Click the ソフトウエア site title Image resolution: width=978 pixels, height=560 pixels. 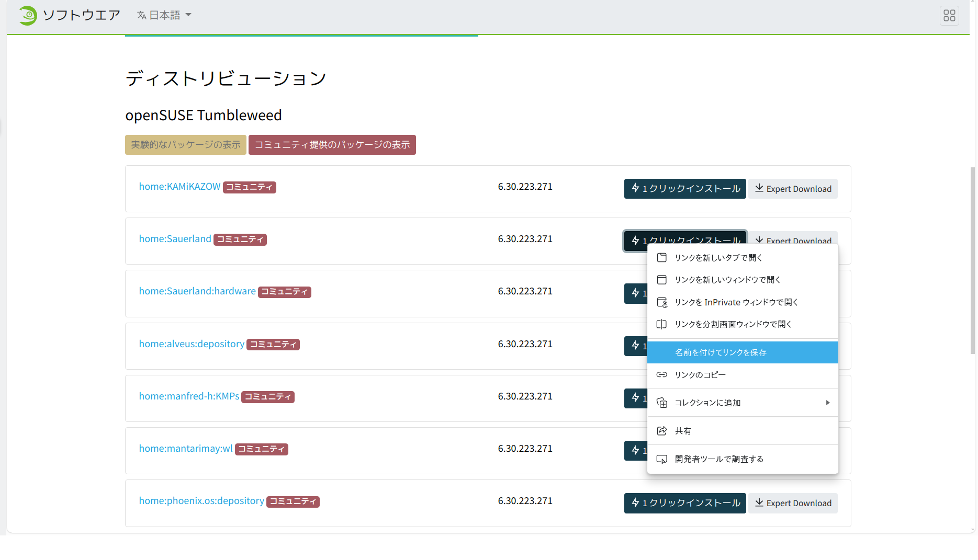coord(82,15)
